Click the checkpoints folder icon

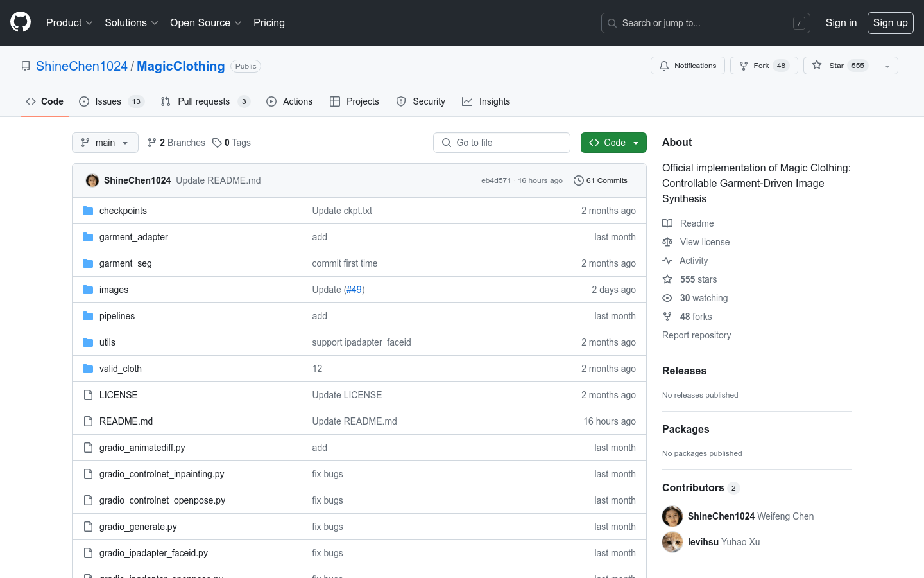click(x=88, y=211)
